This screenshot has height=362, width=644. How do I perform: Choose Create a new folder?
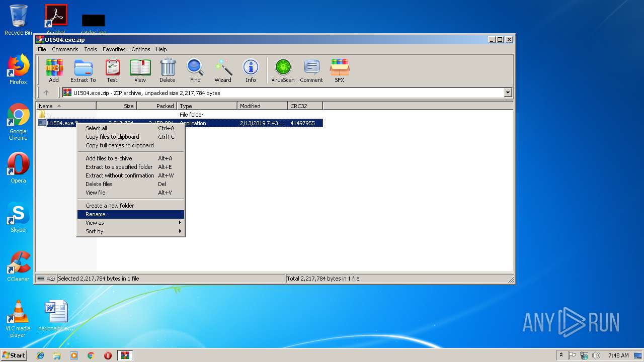point(131,206)
